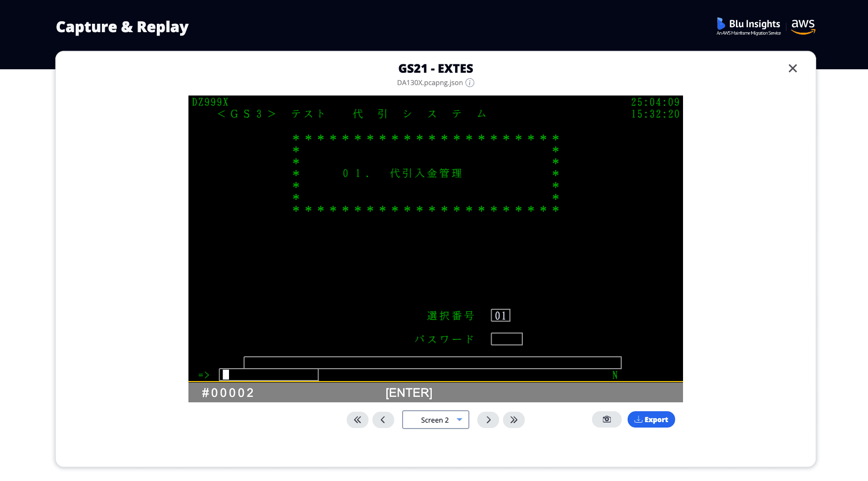Screen dimensions: 868x481
Task: Click the AWS logo in header
Action: click(803, 26)
